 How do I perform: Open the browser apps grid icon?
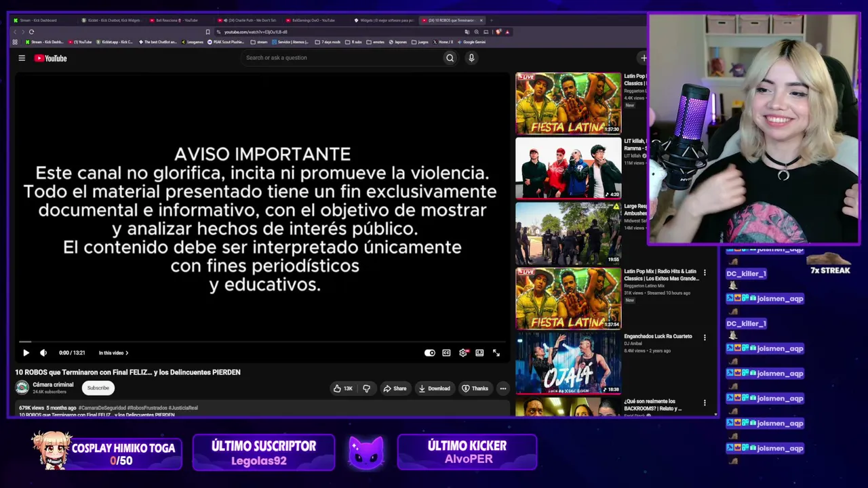pyautogui.click(x=15, y=42)
